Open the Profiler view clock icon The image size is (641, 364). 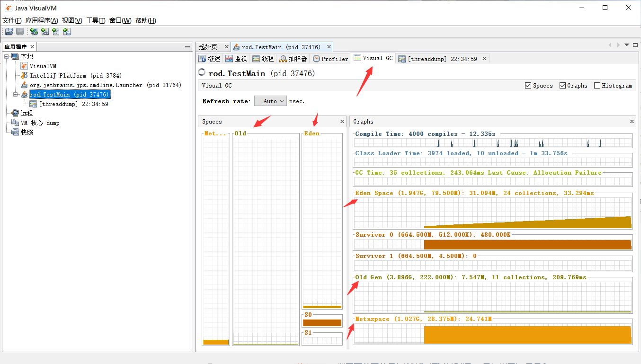tap(316, 58)
